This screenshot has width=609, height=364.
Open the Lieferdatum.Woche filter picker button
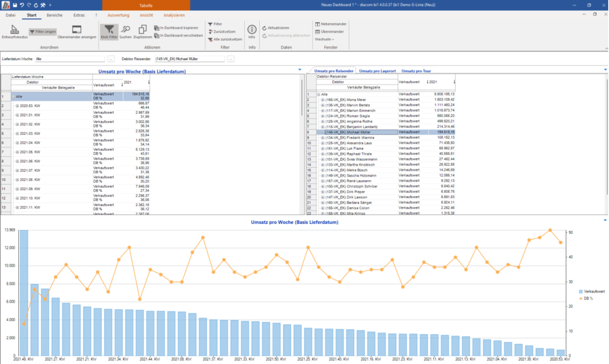pyautogui.click(x=111, y=59)
